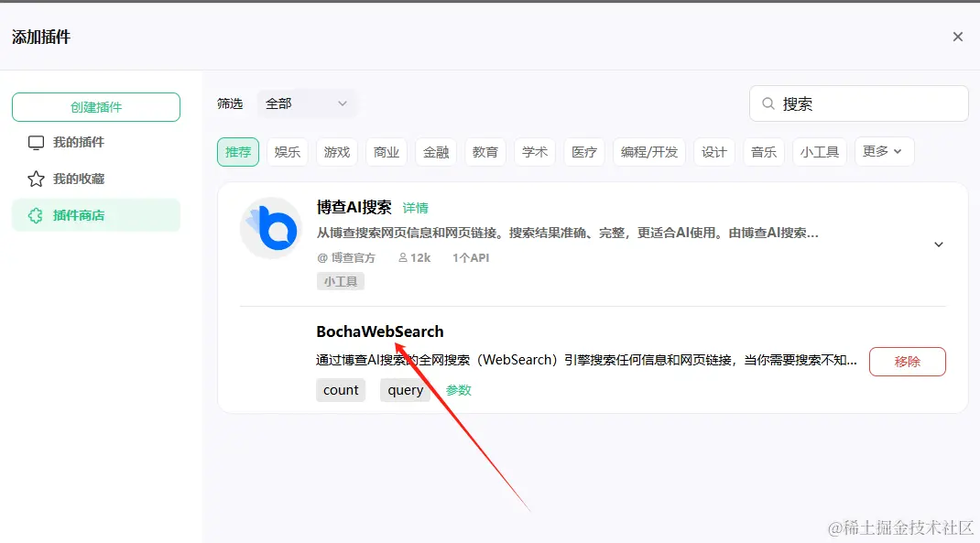The height and width of the screenshot is (543, 980).
Task: Click the 我的插件 monitor icon
Action: pyautogui.click(x=37, y=143)
